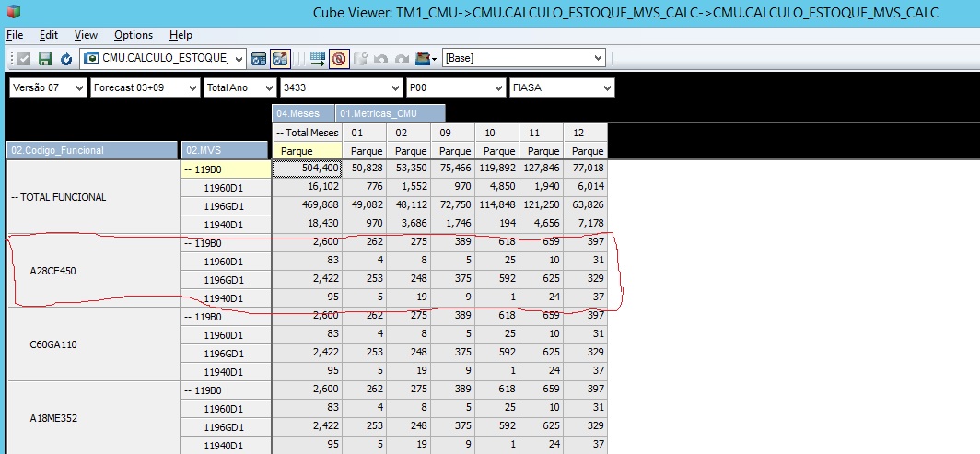The width and height of the screenshot is (980, 454).
Task: Open the Edit menu
Action: 49,35
